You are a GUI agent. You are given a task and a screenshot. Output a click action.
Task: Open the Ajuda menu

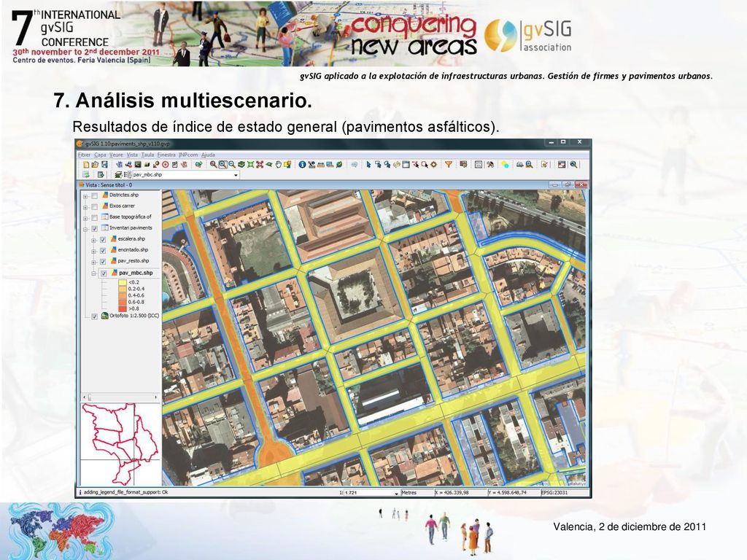[208, 155]
